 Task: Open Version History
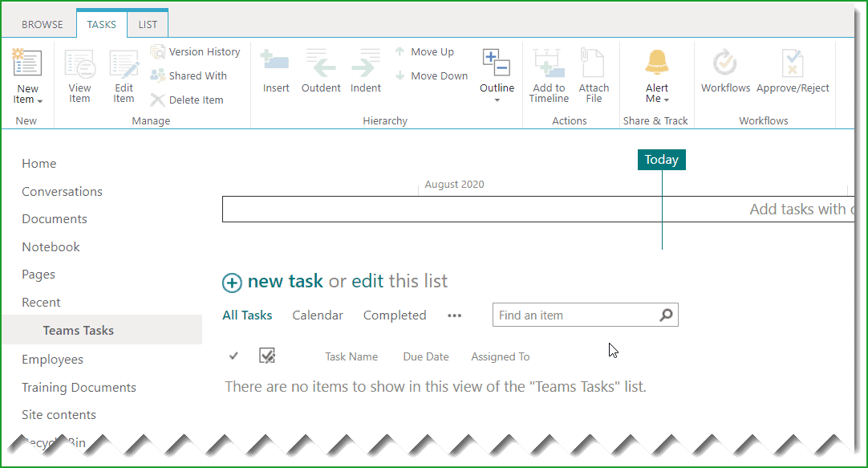pyautogui.click(x=196, y=51)
